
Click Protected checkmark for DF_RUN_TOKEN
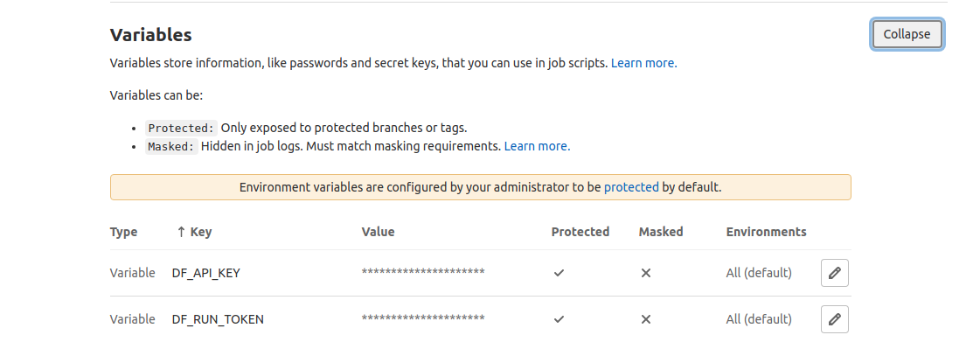tap(559, 319)
